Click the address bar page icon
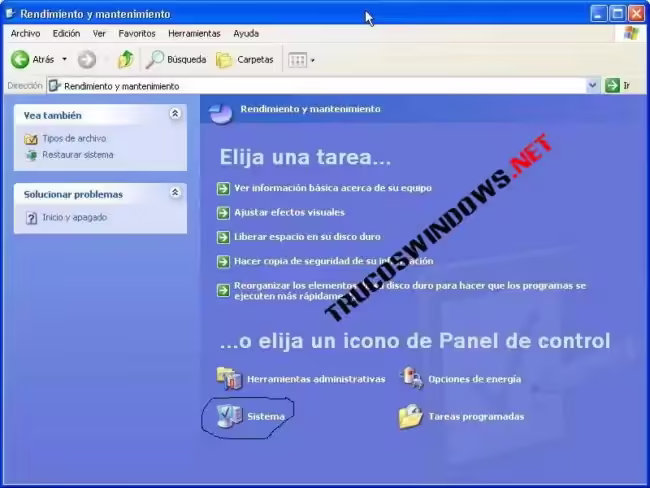This screenshot has width=650, height=488. pos(54,86)
